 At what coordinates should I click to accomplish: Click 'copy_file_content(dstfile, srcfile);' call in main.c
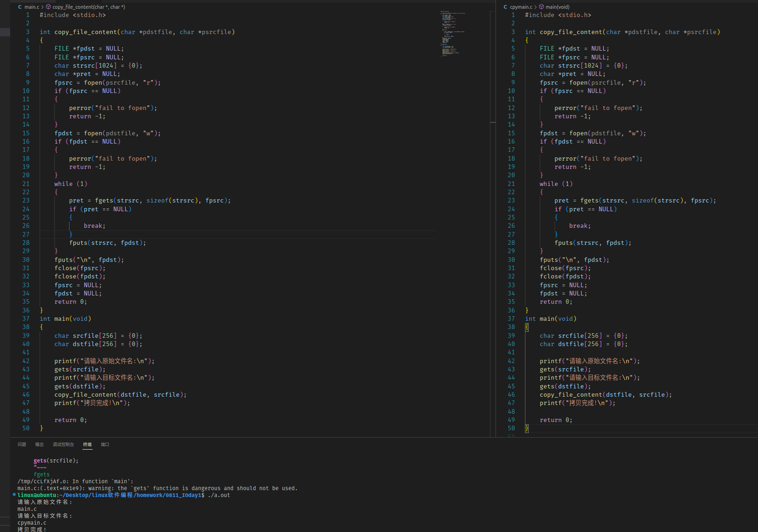121,394
